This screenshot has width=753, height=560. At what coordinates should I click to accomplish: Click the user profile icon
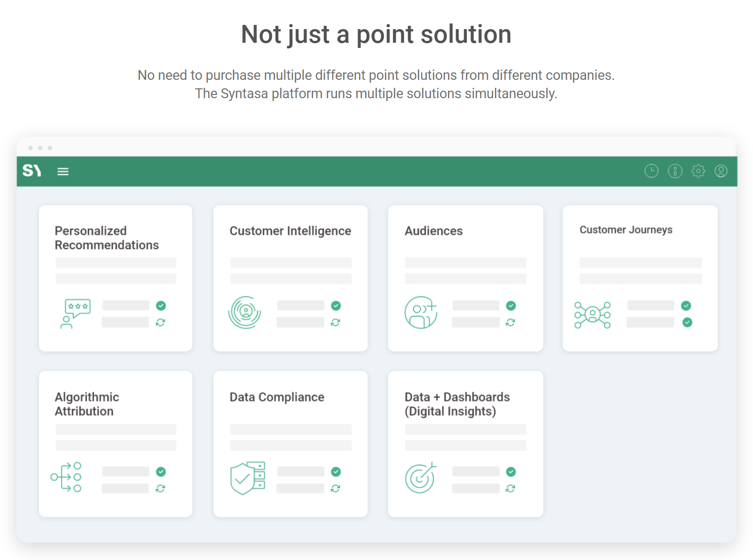(x=722, y=171)
